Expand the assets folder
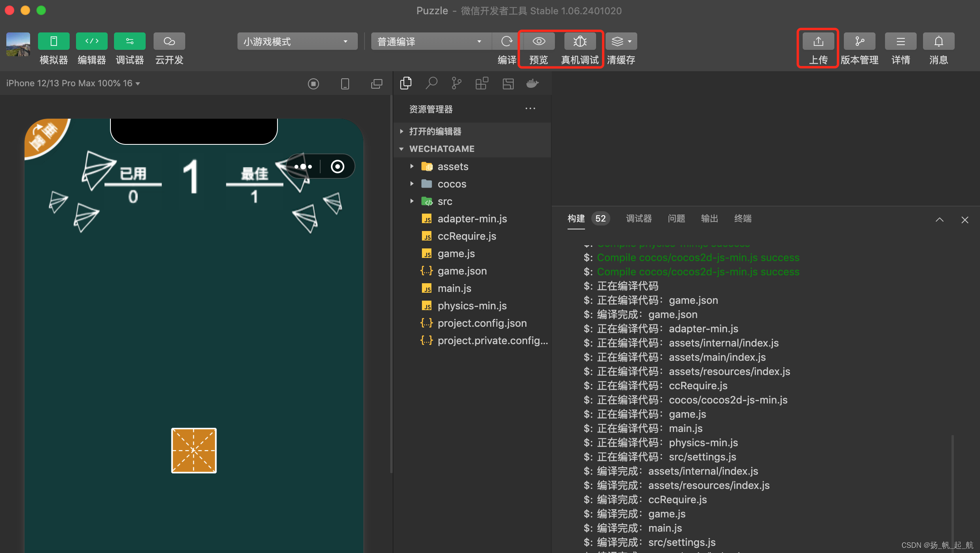The image size is (980, 553). point(452,167)
